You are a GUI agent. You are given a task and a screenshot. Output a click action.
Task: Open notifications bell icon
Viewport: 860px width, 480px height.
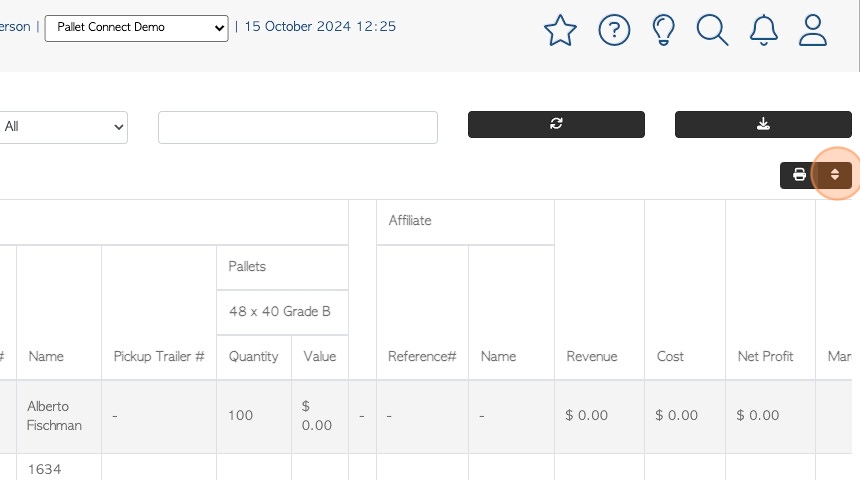click(x=763, y=30)
